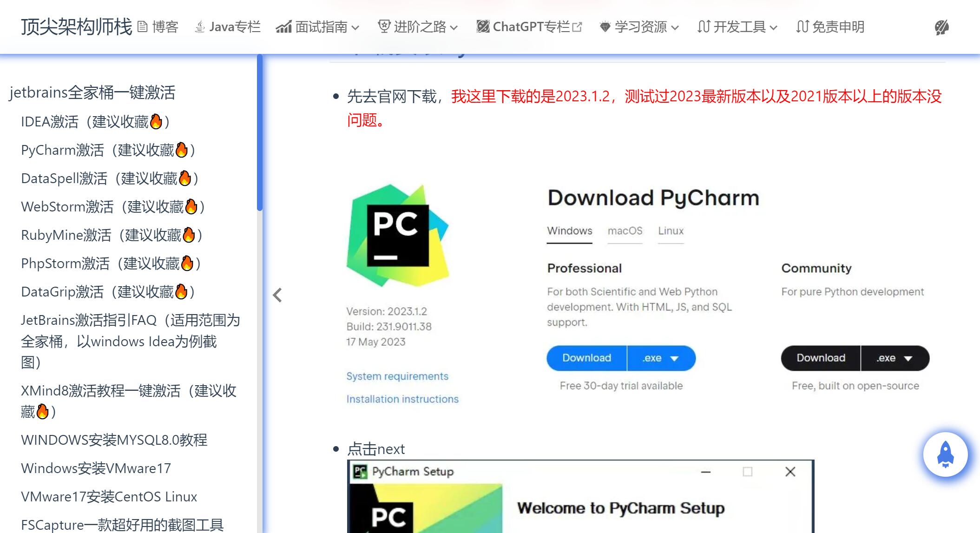Click the 开发工具 icon in navbar
Image resolution: width=980 pixels, height=533 pixels.
click(x=704, y=27)
